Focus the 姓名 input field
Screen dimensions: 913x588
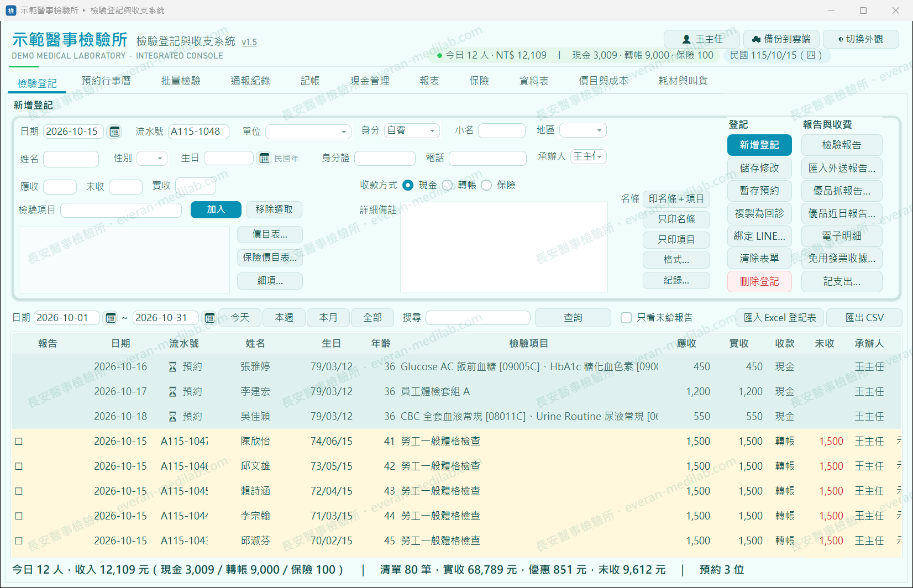coord(71,159)
